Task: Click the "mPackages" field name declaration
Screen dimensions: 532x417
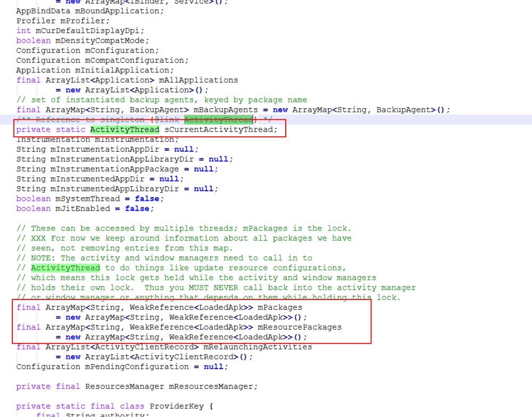Action: 280,307
